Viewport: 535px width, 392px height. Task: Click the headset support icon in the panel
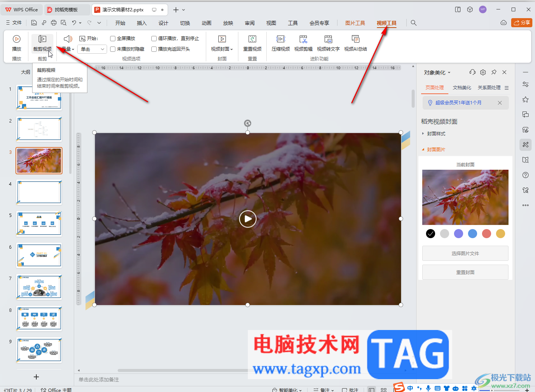472,72
